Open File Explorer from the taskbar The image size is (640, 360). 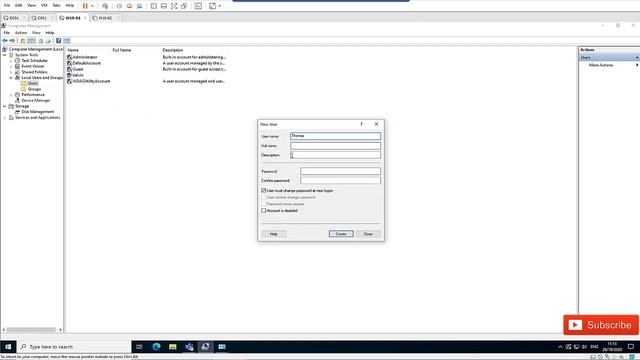coord(173,347)
